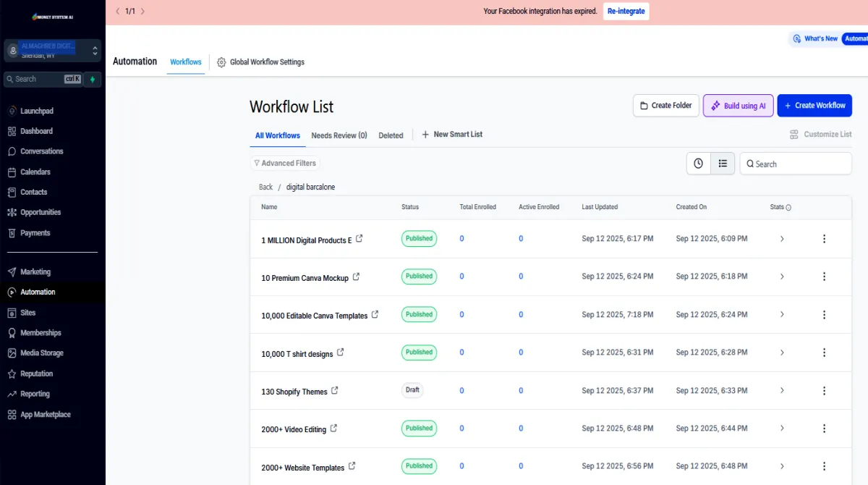Click Back in the folder breadcrumb

tap(265, 187)
